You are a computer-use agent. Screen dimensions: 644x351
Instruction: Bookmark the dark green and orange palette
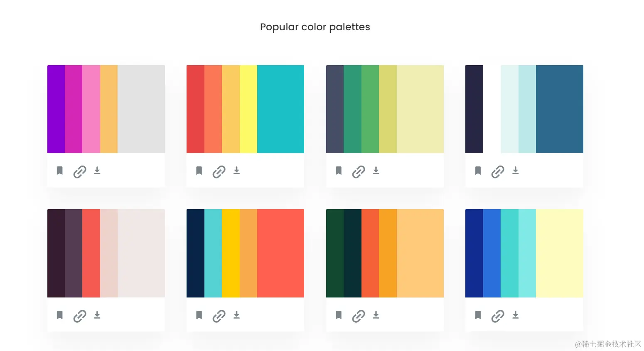pos(339,315)
